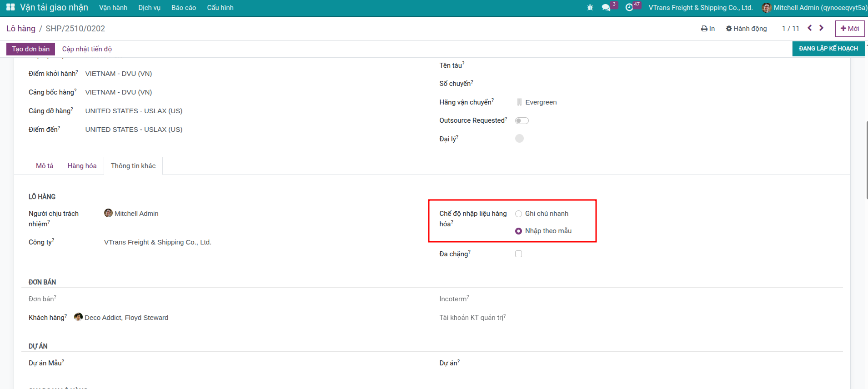Toggle the Outsource Requested switch

pyautogui.click(x=522, y=120)
